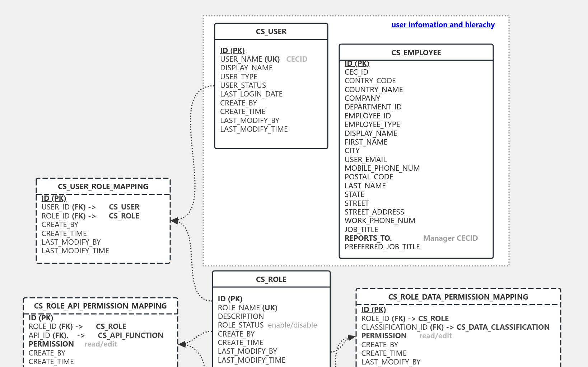Select the CS_ROLE_API_PERMISSION_MAPPING table header
Image resolution: width=588 pixels, height=367 pixels.
100,306
